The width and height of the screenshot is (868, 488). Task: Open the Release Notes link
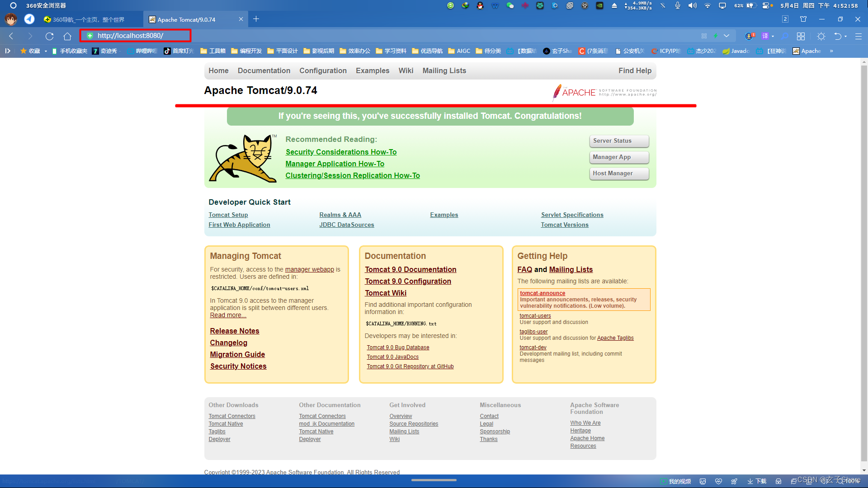[x=235, y=331]
